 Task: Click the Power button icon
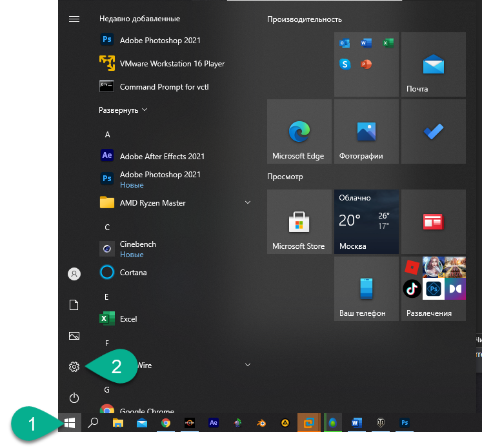74,398
